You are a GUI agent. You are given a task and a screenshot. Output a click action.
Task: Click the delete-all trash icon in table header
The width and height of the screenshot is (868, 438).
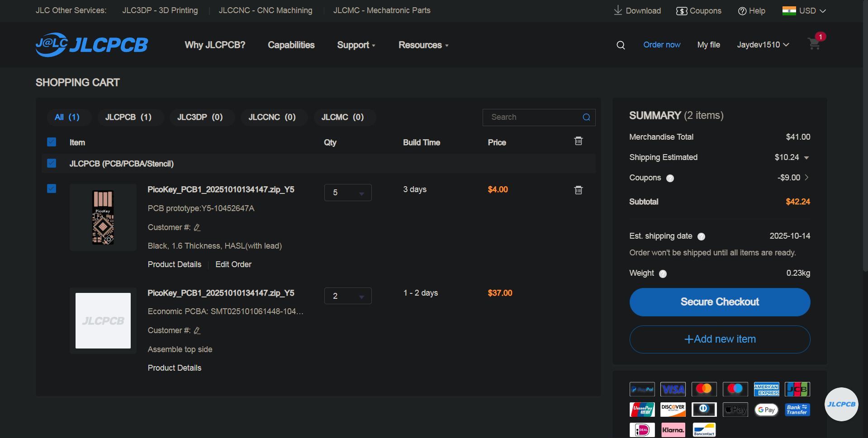(x=578, y=141)
